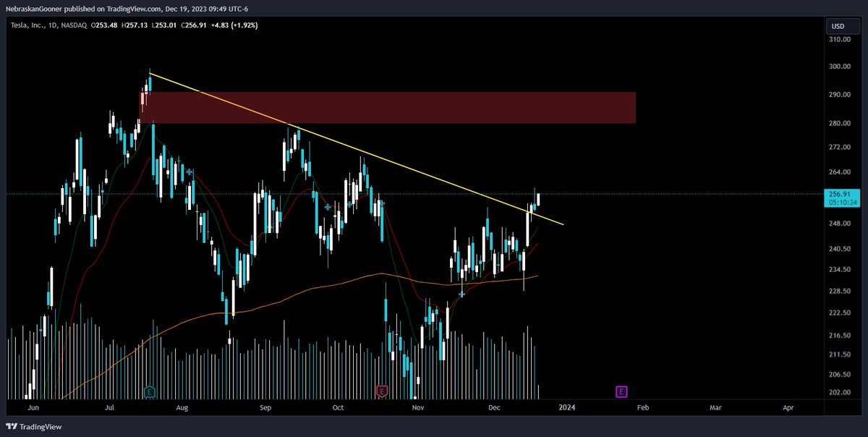Click the Jun label on time axis
868x437 pixels.
click(x=33, y=408)
